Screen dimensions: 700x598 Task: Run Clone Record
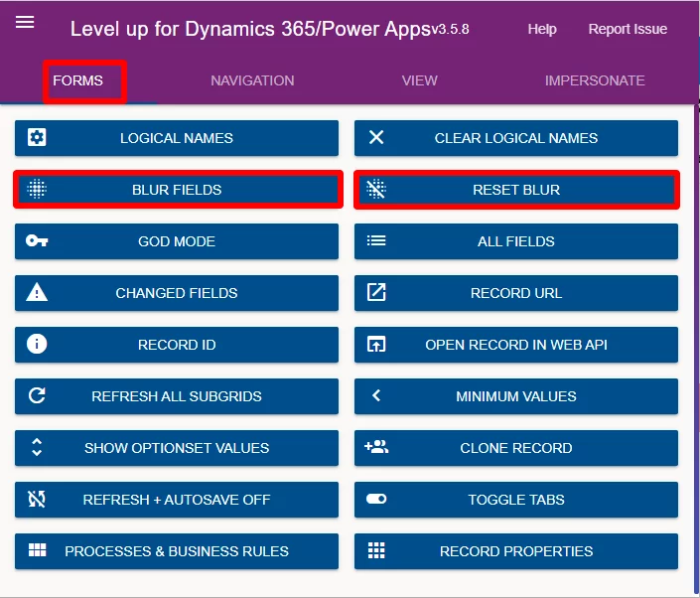click(x=516, y=448)
